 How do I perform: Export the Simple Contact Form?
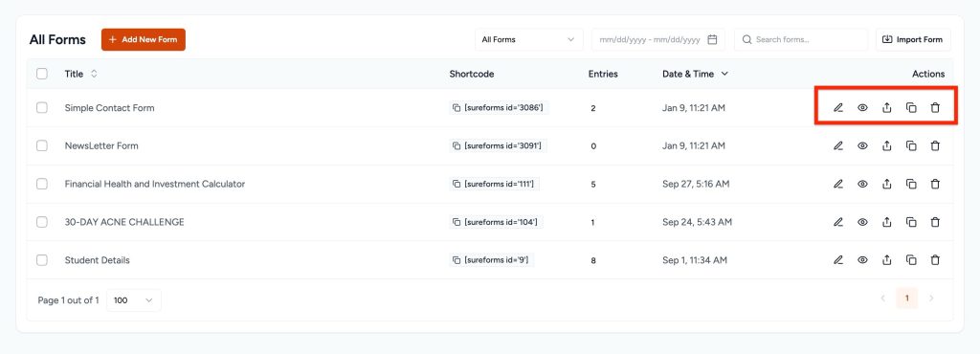[886, 108]
